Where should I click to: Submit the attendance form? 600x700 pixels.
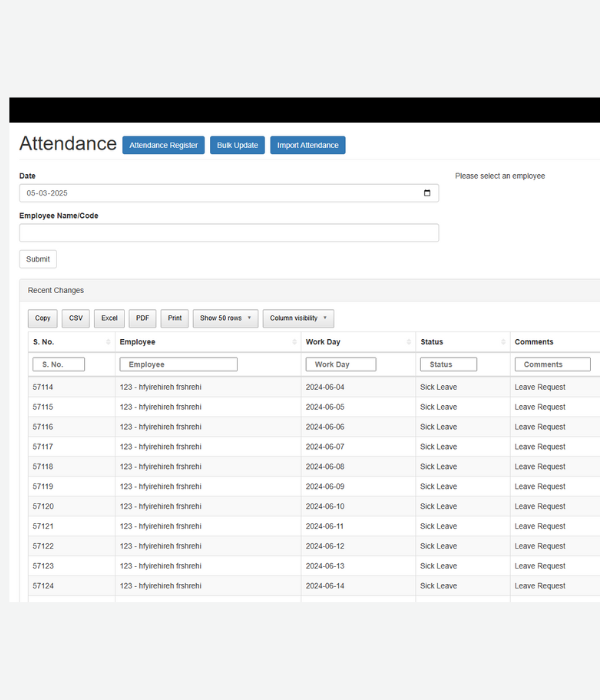38,259
